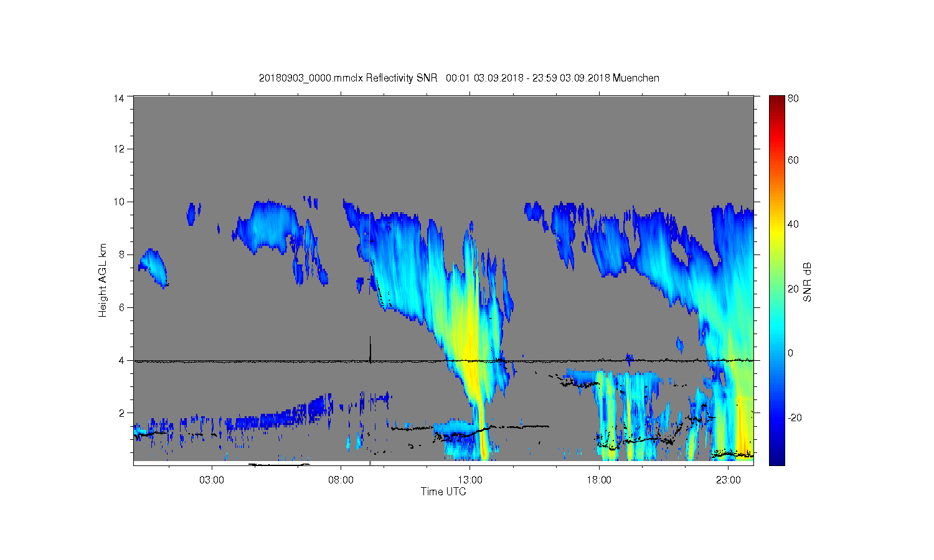Click the 'Height AGL km' y-axis label
This screenshot has width=934, height=560.
click(x=103, y=280)
